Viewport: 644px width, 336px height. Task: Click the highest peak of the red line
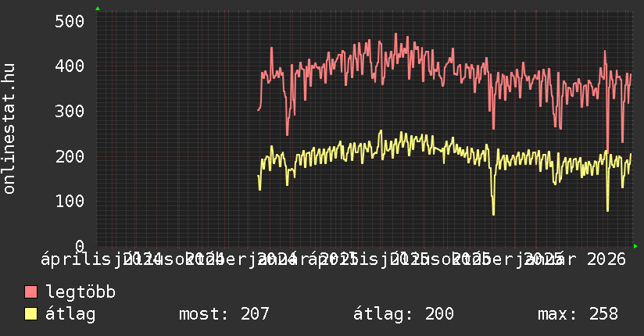[396, 34]
